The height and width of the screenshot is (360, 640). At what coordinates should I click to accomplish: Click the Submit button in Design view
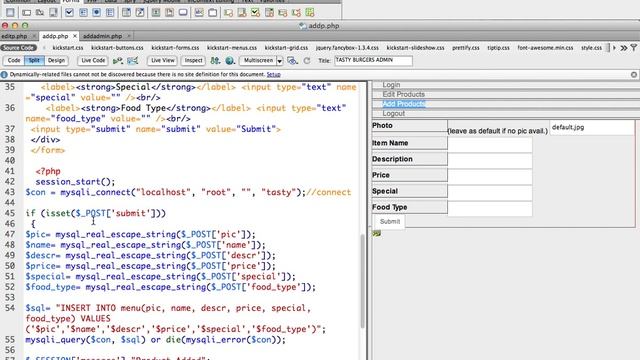pyautogui.click(x=390, y=222)
